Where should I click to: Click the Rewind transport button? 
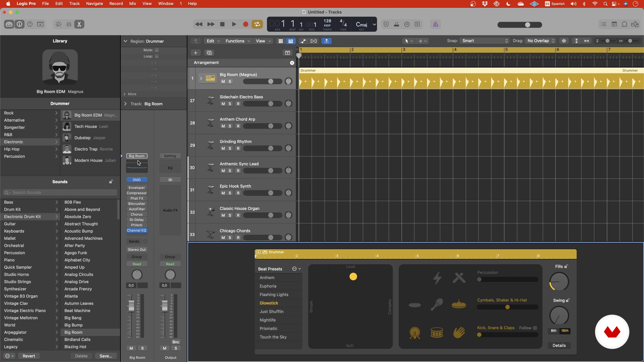(x=199, y=24)
